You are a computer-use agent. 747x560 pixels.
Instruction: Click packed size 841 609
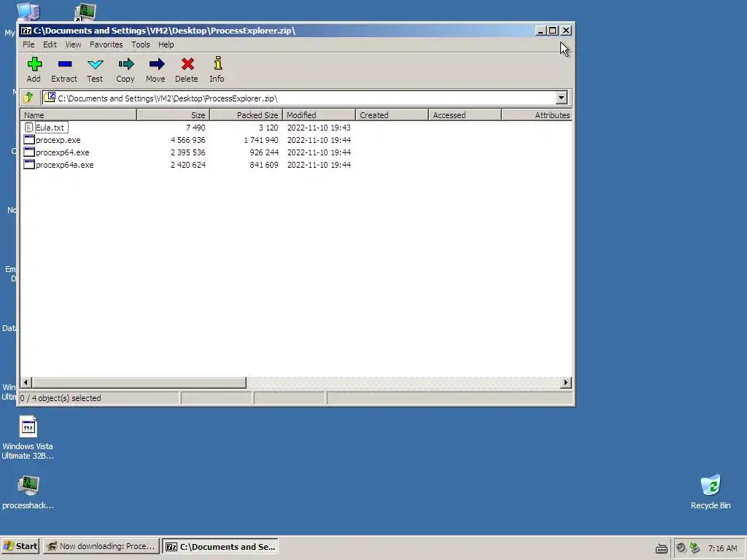[264, 165]
